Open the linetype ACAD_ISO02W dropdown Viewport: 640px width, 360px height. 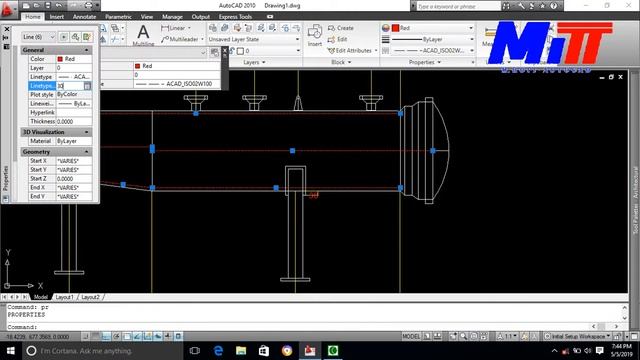point(433,51)
